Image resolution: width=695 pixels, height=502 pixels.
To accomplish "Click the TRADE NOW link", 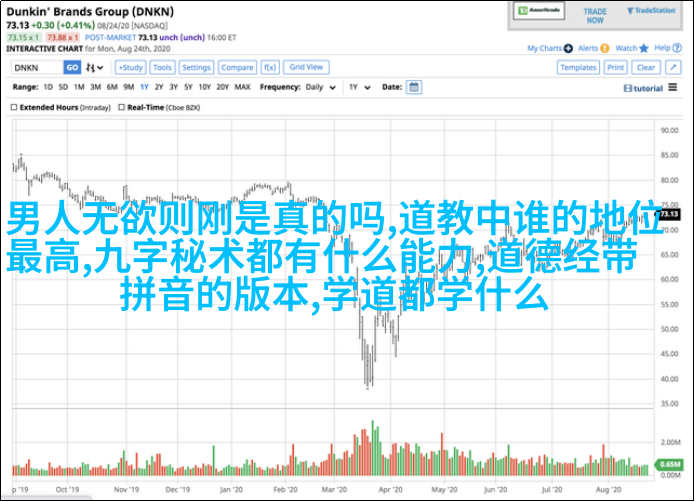I will click(595, 16).
